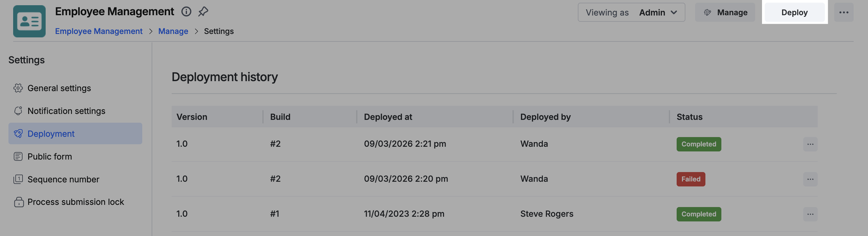The height and width of the screenshot is (236, 868).
Task: Navigate to Manage via breadcrumb
Action: (173, 31)
